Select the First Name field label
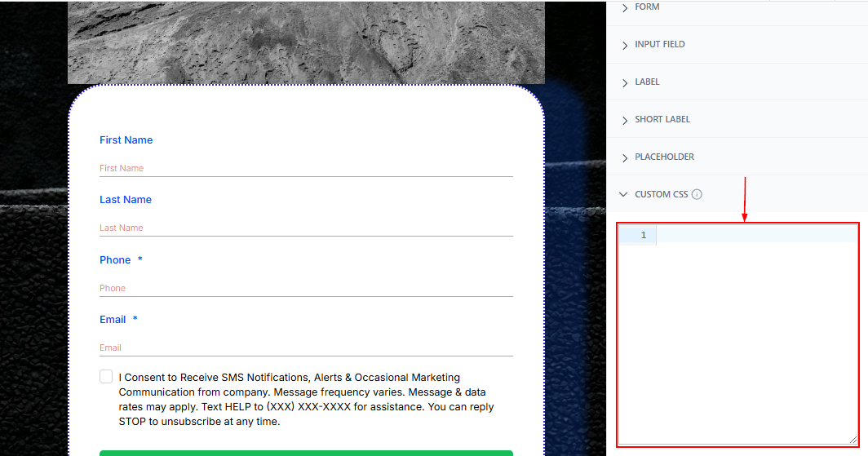 point(126,140)
